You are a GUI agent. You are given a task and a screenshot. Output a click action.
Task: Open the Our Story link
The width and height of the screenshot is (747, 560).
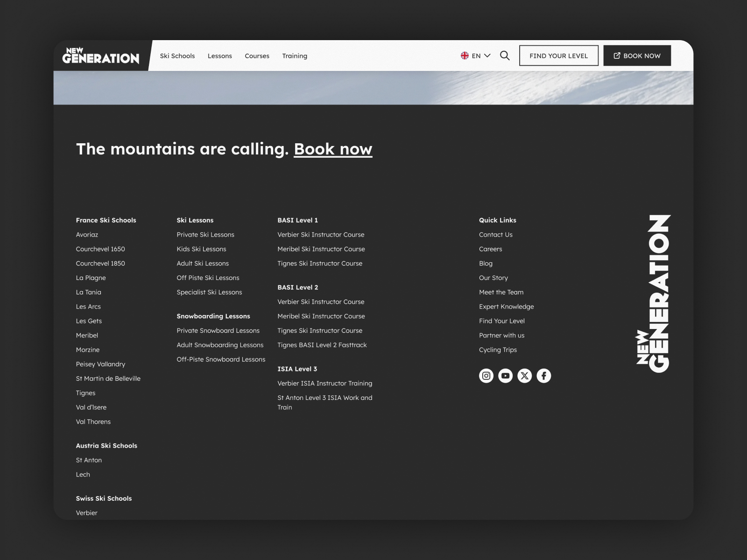tap(493, 278)
